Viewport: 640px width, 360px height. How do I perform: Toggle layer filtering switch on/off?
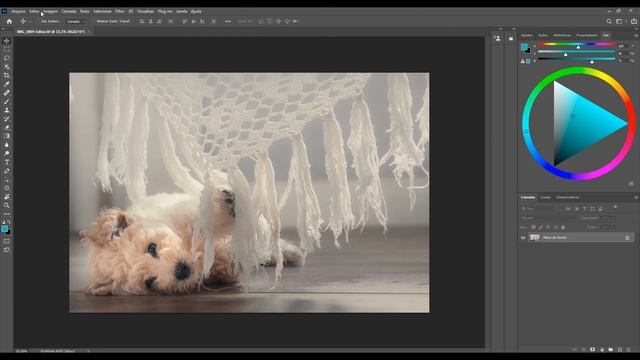click(615, 207)
